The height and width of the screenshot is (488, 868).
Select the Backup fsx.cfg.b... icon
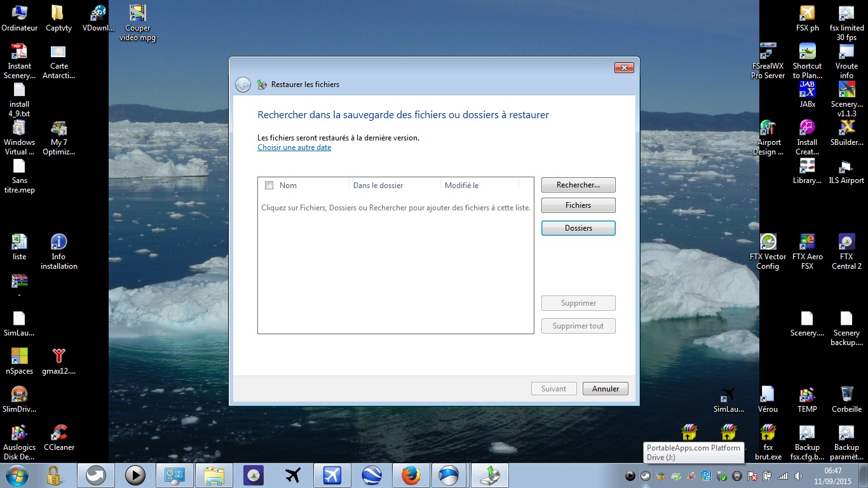pos(807,442)
